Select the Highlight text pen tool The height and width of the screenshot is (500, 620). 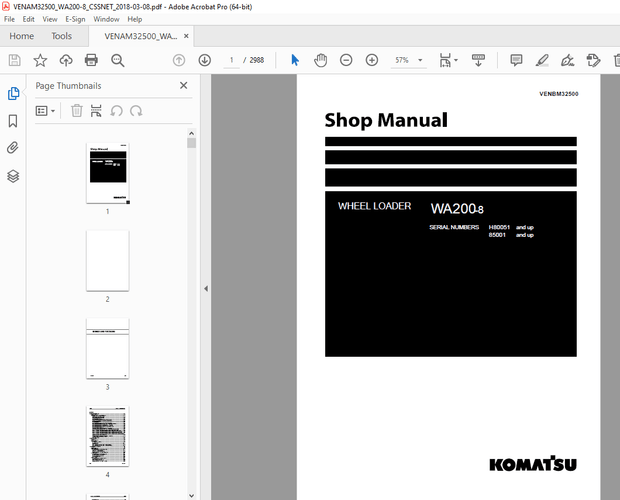point(542,60)
